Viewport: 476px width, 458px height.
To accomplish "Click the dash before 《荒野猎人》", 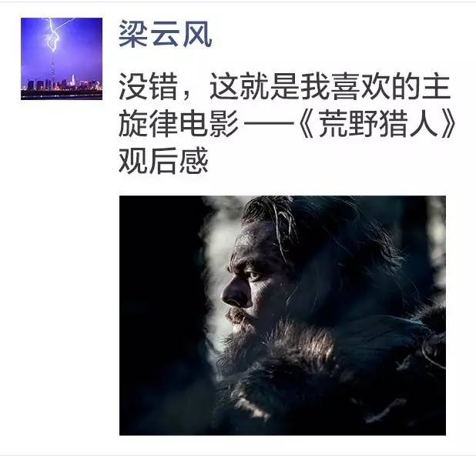I will click(269, 124).
